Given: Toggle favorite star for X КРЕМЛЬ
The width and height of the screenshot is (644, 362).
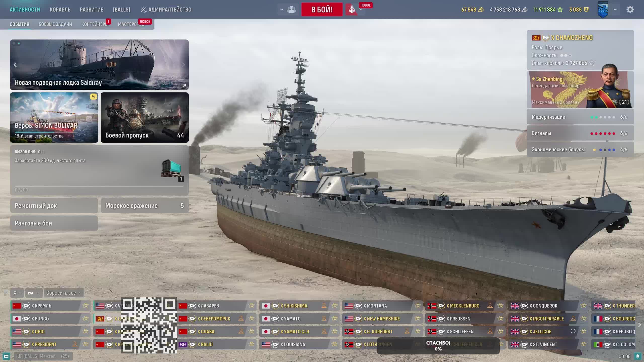Looking at the screenshot, I should [x=85, y=305].
